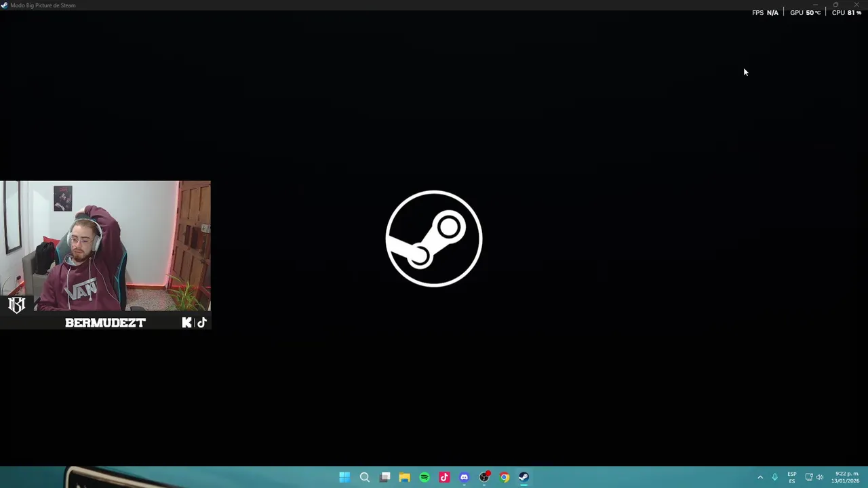Click the GPU 50 °C readout
This screenshot has width=868, height=488.
[x=806, y=13]
